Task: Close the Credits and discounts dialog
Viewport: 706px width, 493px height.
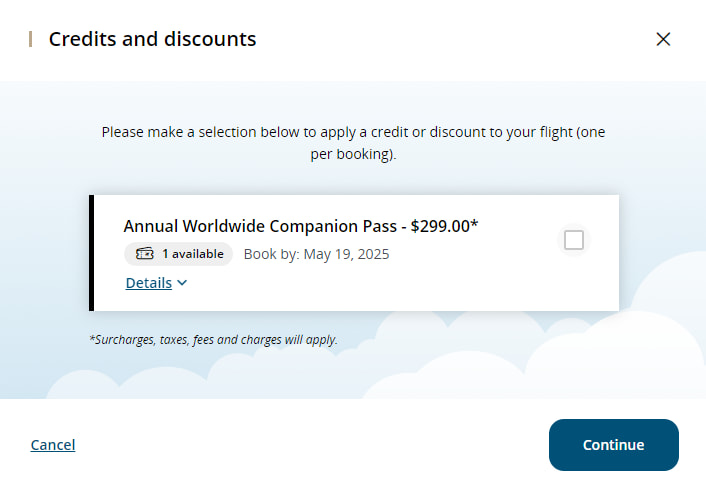Action: (x=663, y=39)
